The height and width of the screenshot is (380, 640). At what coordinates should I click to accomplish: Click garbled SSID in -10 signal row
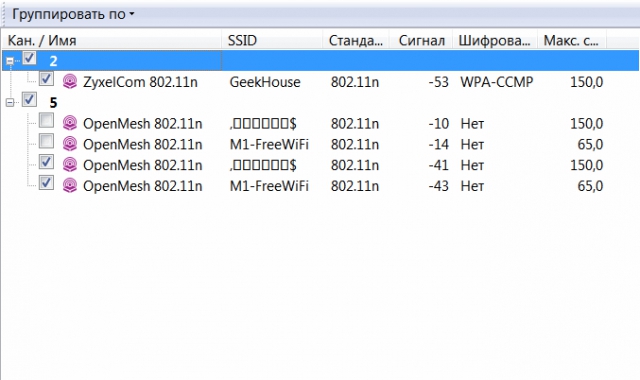[263, 124]
